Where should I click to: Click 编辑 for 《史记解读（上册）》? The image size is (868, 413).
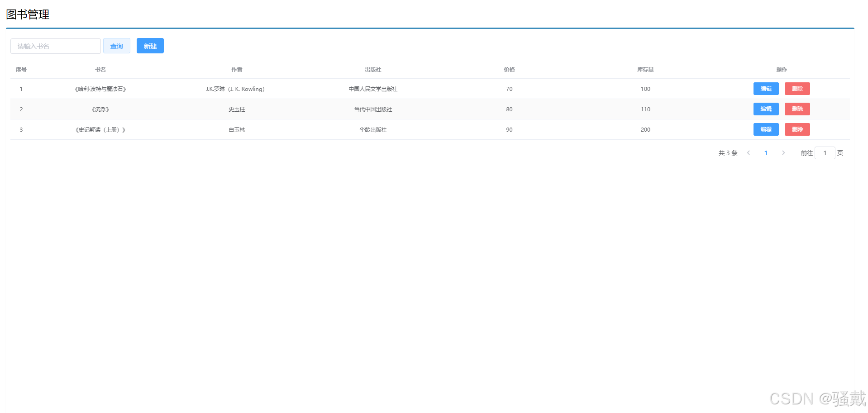766,129
